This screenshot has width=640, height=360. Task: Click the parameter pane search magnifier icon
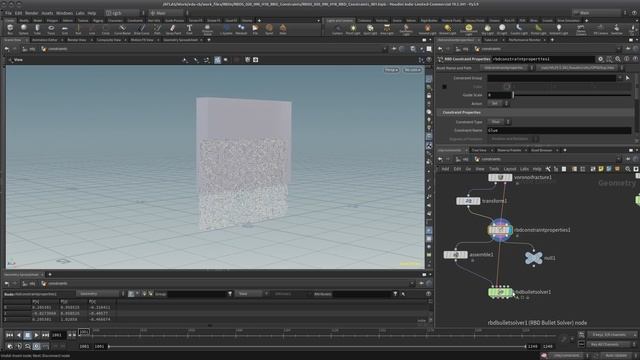(618, 59)
